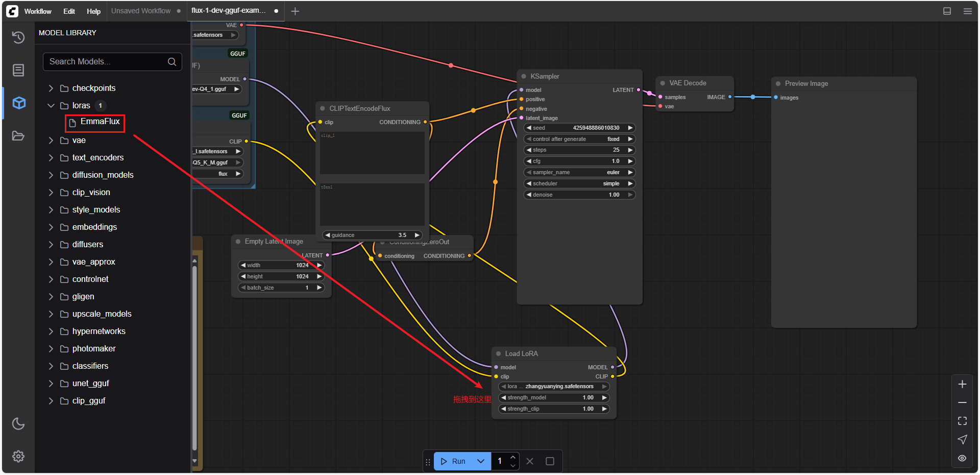Open the Workflow menu
Image resolution: width=980 pixels, height=475 pixels.
click(37, 11)
